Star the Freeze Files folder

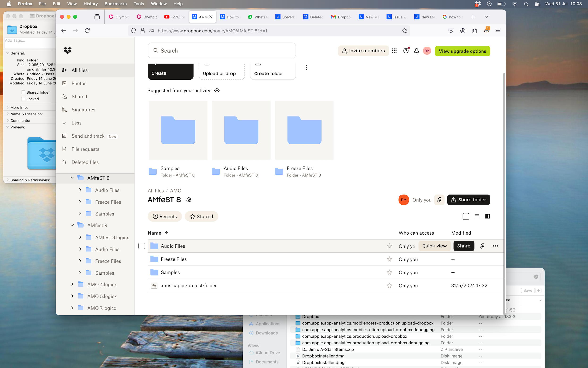tap(389, 259)
